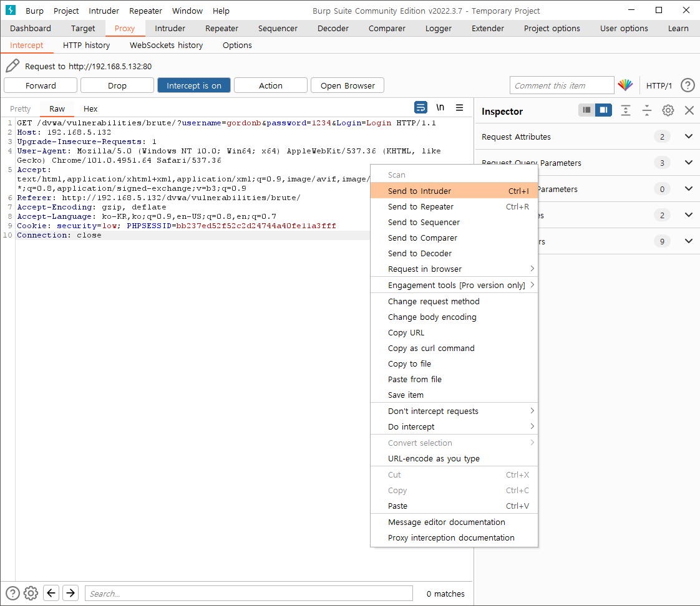Open the highlight color picker icon
This screenshot has height=606, width=700.
click(x=626, y=85)
